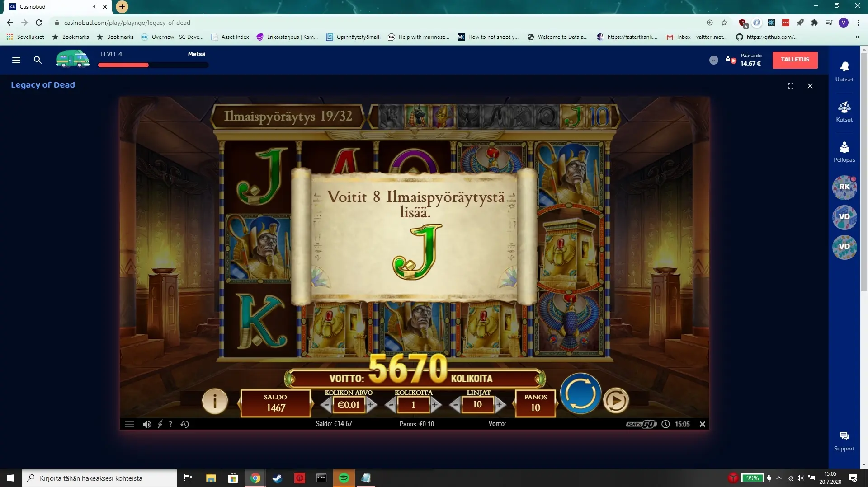The image size is (868, 487).
Task: Open Spotify from the Windows taskbar
Action: pos(344,478)
